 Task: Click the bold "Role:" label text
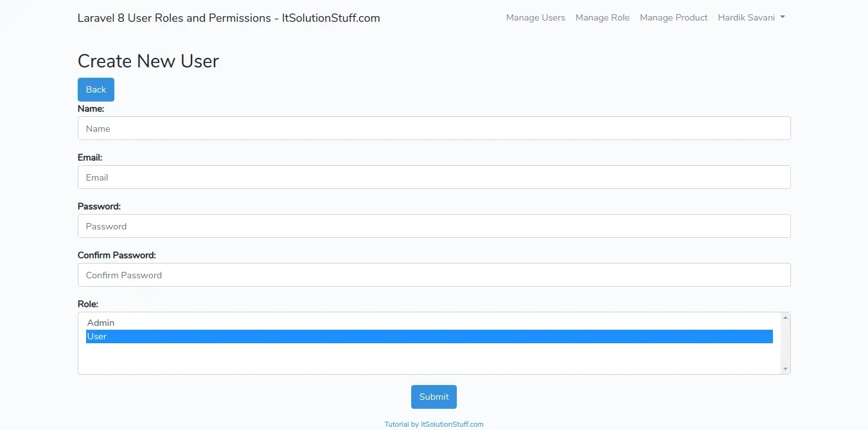[x=88, y=304]
